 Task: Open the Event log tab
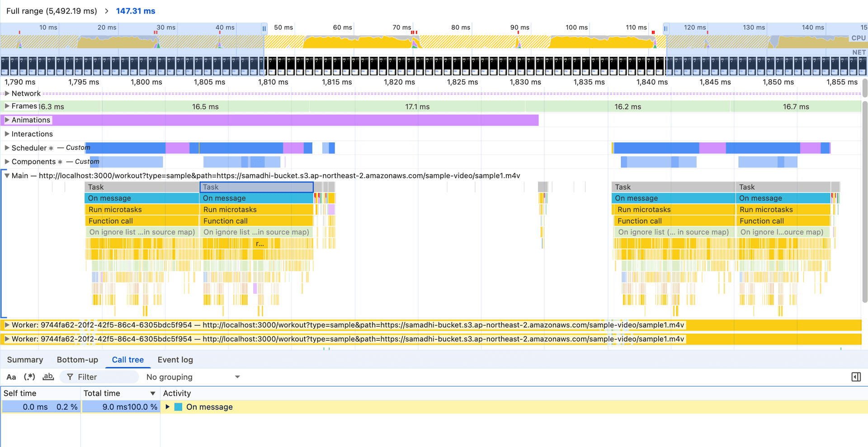point(175,360)
